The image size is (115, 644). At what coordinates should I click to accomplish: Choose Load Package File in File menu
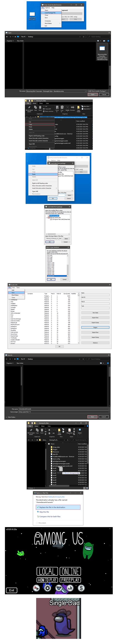pyautogui.click(x=51, y=13)
